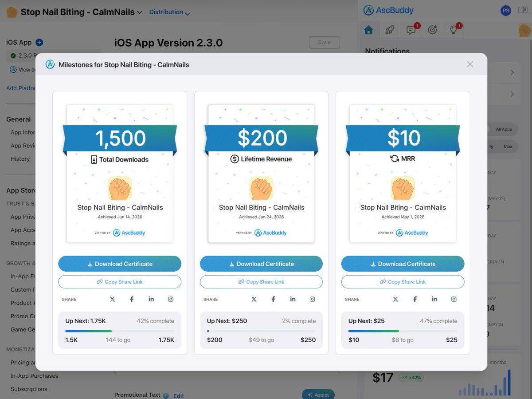Screen dimensions: 532x399
Task: Click the AscBuddy logo in the panel header
Action: [388, 10]
